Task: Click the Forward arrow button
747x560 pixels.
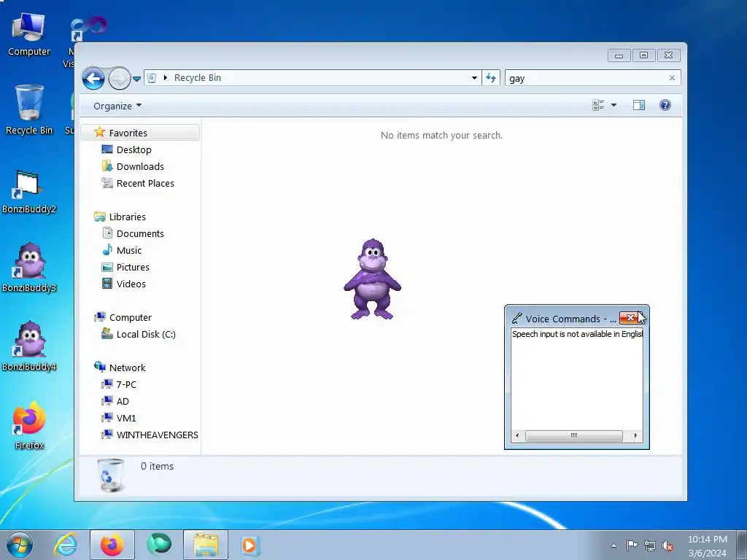Action: [x=119, y=78]
